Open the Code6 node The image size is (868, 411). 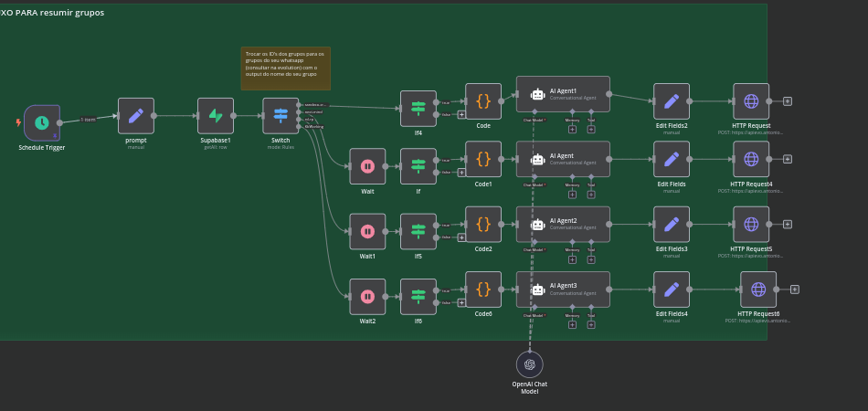tap(483, 289)
